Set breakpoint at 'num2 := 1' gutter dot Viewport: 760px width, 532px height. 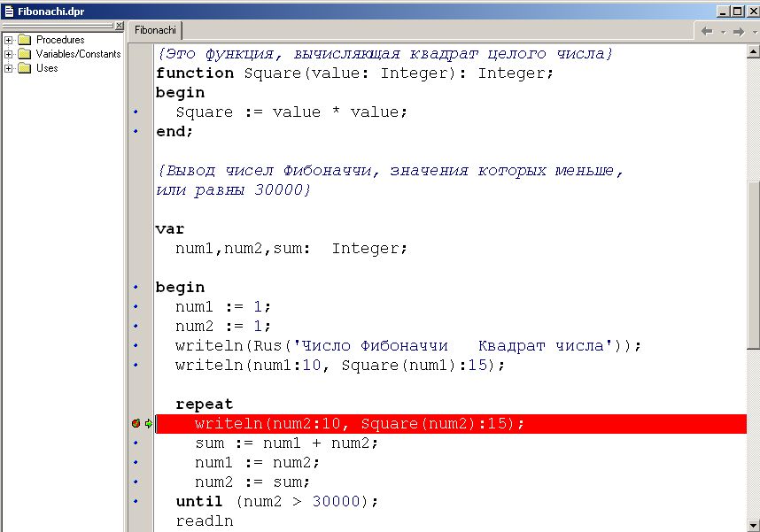[136, 326]
